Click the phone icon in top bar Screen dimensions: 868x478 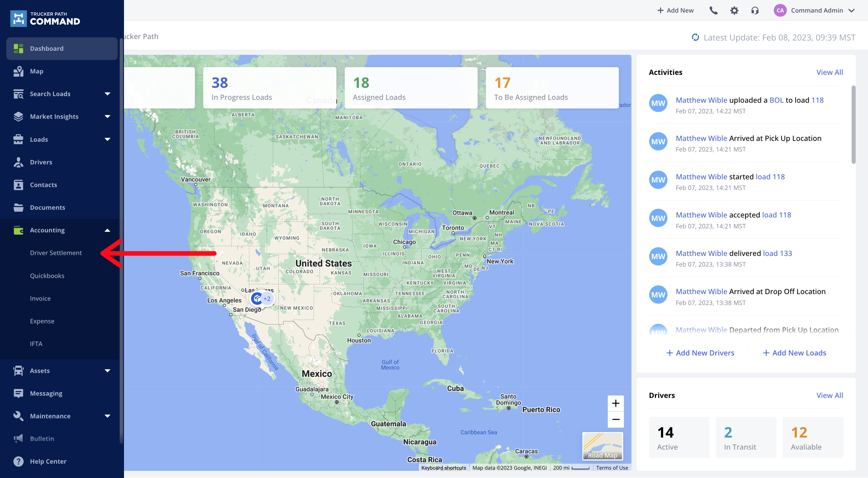click(713, 10)
